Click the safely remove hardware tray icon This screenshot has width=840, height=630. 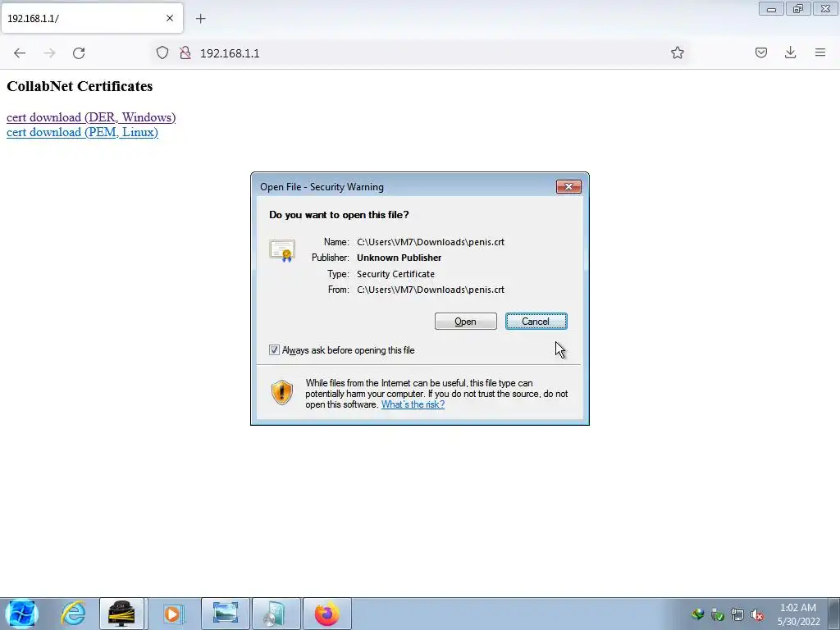coord(717,614)
